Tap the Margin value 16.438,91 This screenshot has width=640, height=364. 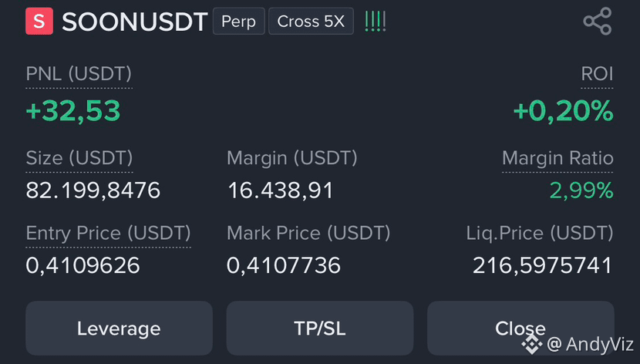(281, 190)
